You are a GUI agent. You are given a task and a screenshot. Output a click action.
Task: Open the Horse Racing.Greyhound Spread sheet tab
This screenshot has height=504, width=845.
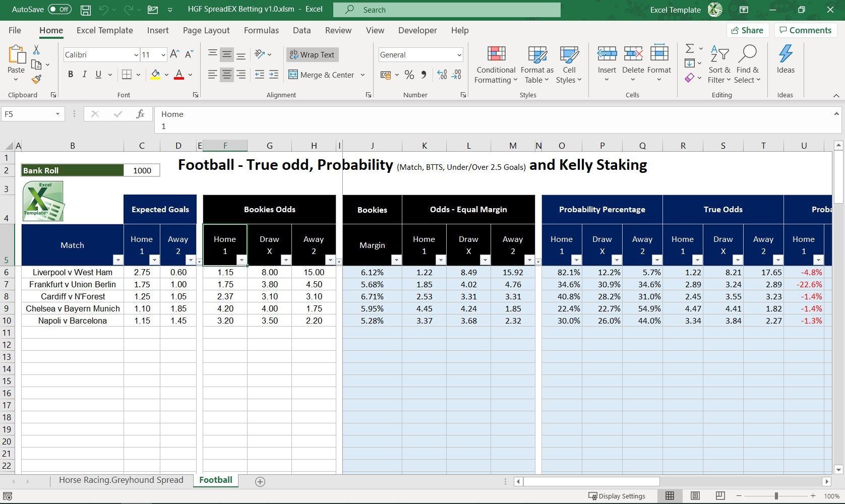point(121,480)
